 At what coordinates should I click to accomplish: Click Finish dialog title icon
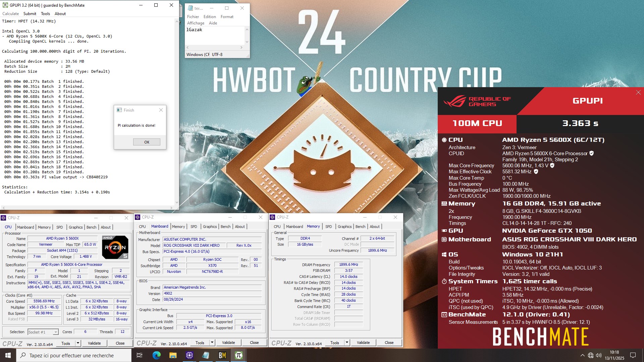[x=119, y=110]
